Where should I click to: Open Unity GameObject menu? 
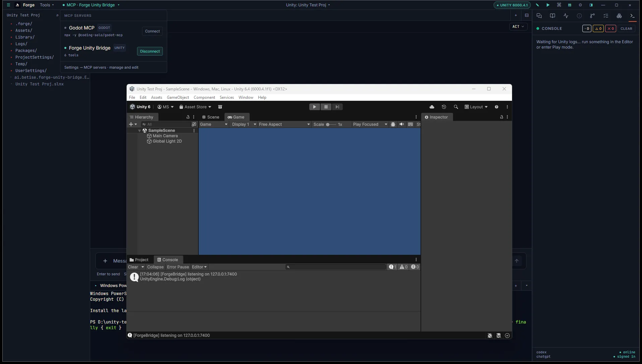178,97
